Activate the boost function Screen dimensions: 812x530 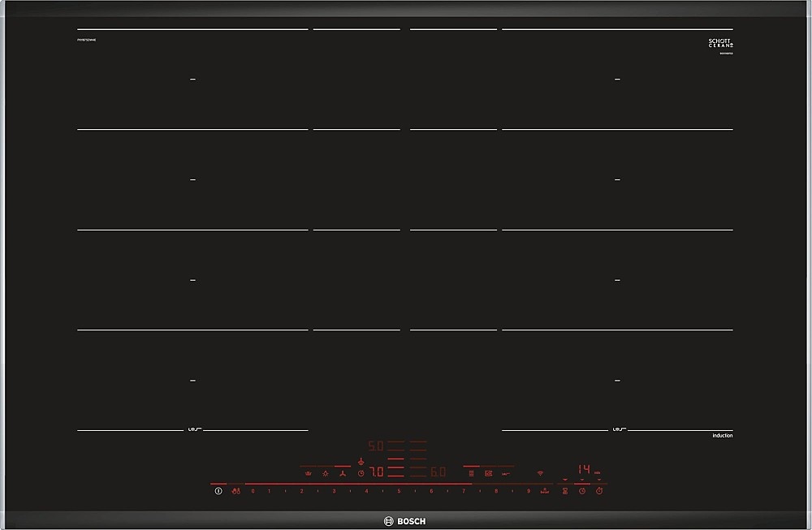(x=543, y=491)
